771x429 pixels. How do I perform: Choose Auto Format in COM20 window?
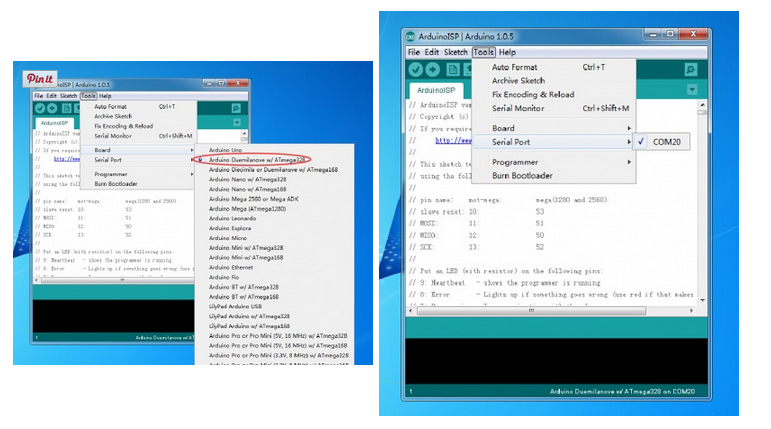coord(553,67)
